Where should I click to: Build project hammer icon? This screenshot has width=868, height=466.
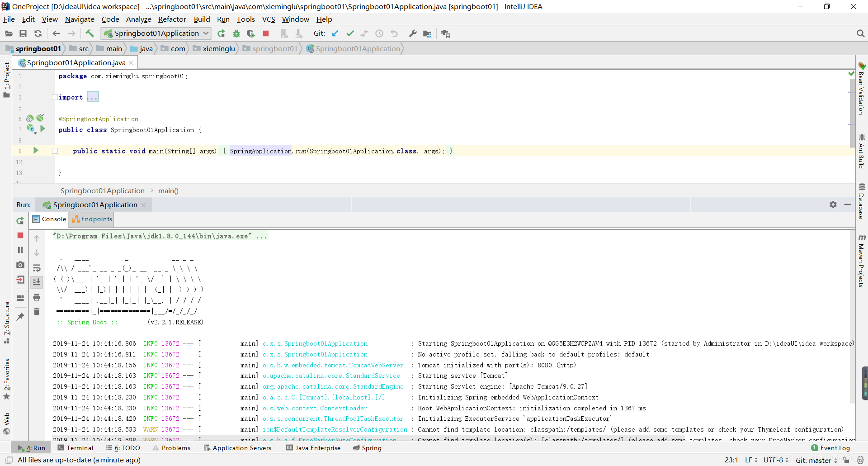coord(90,33)
